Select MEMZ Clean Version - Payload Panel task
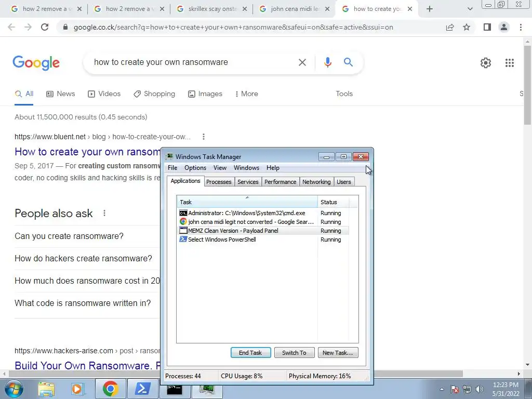The width and height of the screenshot is (532, 399). [x=263, y=231]
